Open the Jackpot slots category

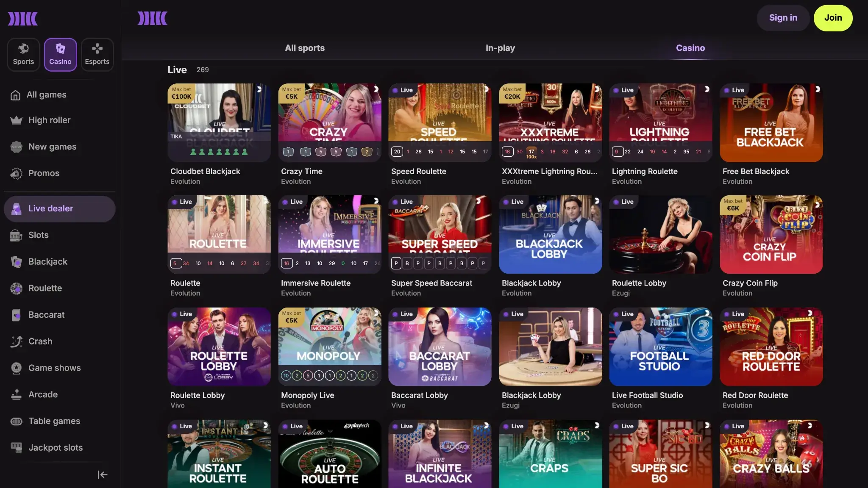[x=55, y=447]
